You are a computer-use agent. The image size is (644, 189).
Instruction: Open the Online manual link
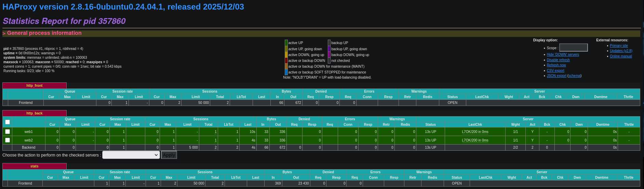tap(620, 56)
